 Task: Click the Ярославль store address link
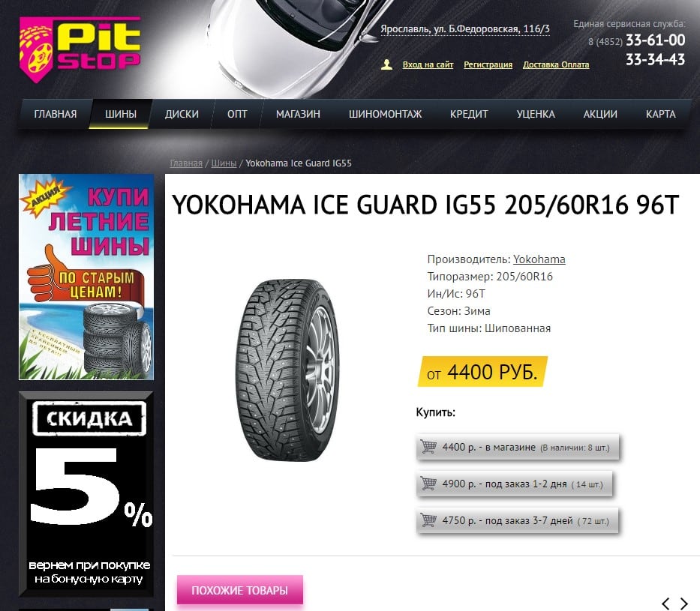coord(464,29)
